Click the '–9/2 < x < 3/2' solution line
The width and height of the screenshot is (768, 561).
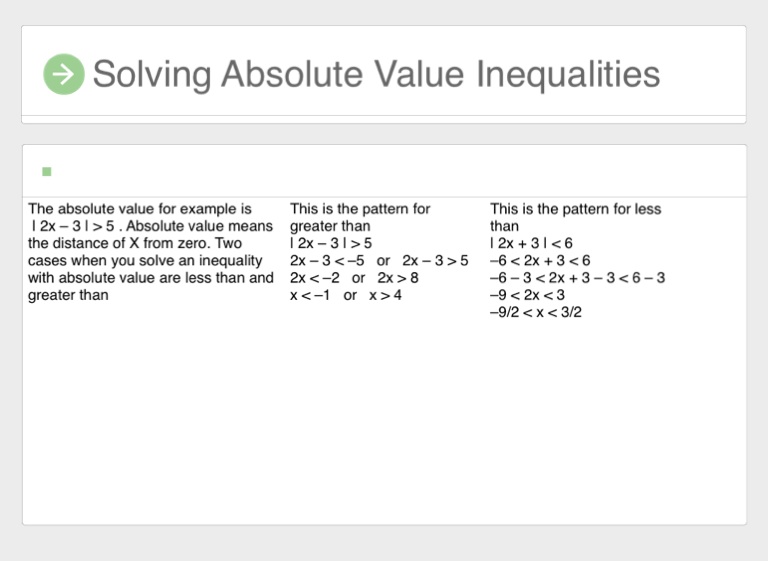pyautogui.click(x=536, y=312)
